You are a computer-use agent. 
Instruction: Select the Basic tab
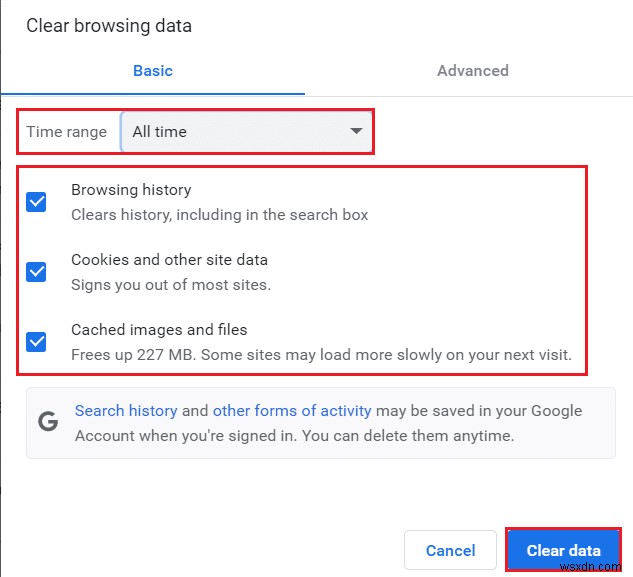[x=153, y=71]
